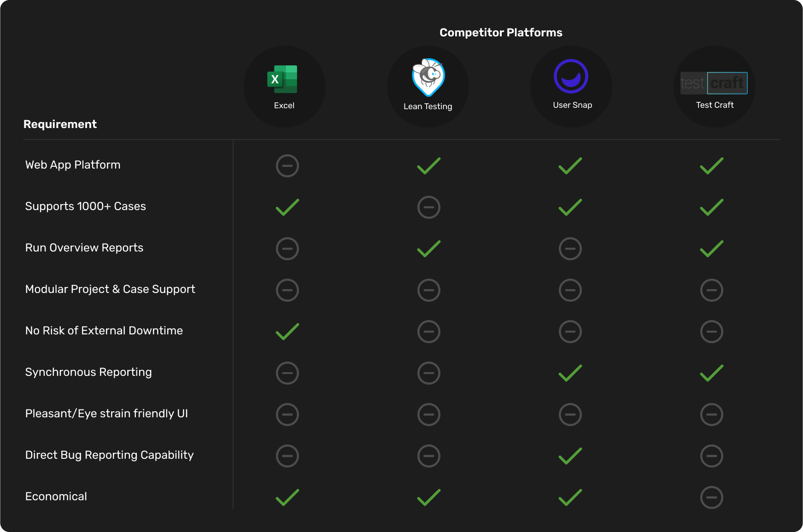Click the User Snap circular logo
Image resolution: width=803 pixels, height=532 pixels.
(x=571, y=76)
